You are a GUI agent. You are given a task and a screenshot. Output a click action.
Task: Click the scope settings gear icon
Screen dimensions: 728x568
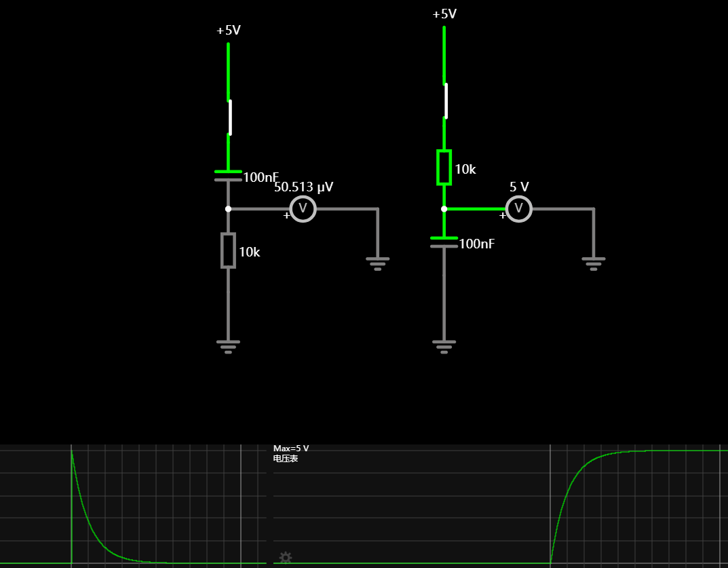pos(285,557)
